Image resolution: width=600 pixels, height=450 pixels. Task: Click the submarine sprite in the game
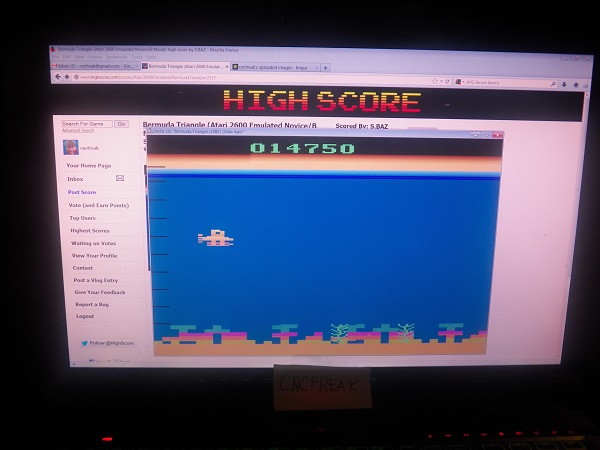[x=215, y=238]
